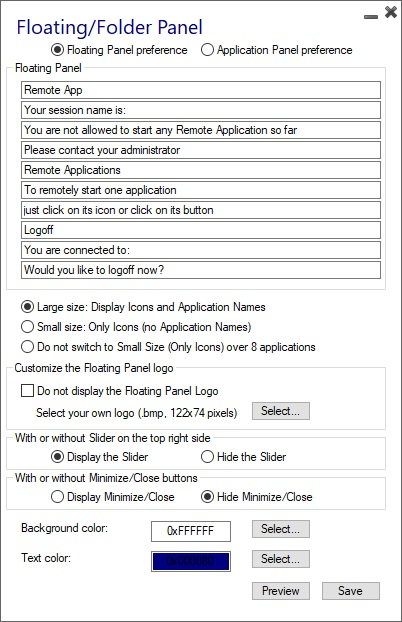402x622 pixels.
Task: Click the 'To remotely start one application' field
Action: [201, 190]
